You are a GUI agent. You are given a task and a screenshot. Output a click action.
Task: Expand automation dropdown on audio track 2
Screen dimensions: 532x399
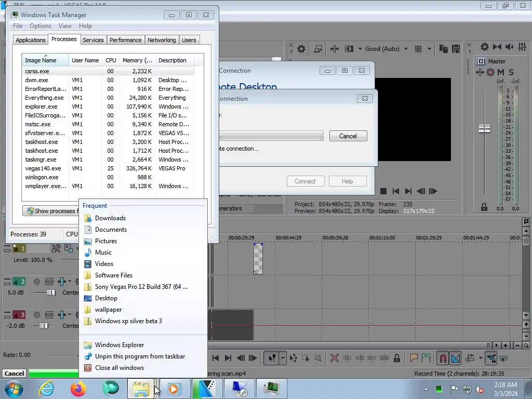coord(70,281)
